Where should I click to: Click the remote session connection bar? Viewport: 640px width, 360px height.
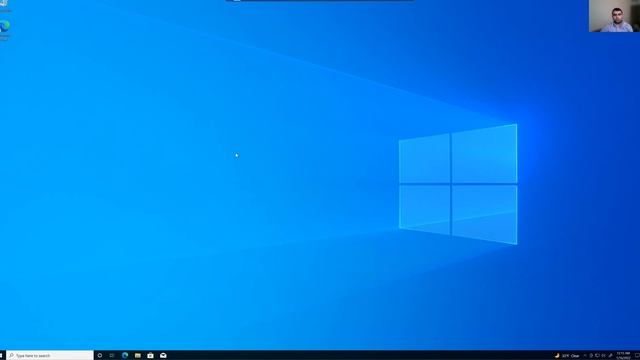coord(320,1)
